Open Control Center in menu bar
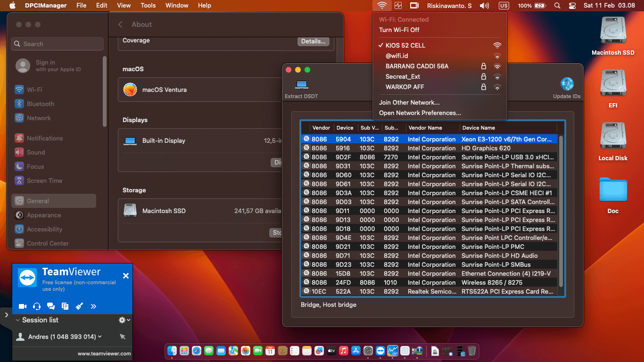 (x=572, y=6)
